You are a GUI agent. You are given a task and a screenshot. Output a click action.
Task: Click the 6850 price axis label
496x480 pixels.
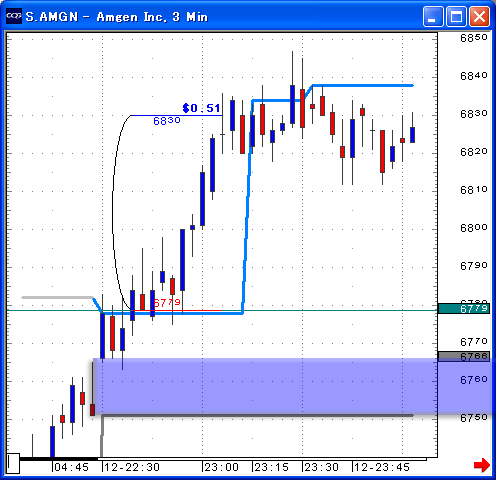[x=474, y=38]
